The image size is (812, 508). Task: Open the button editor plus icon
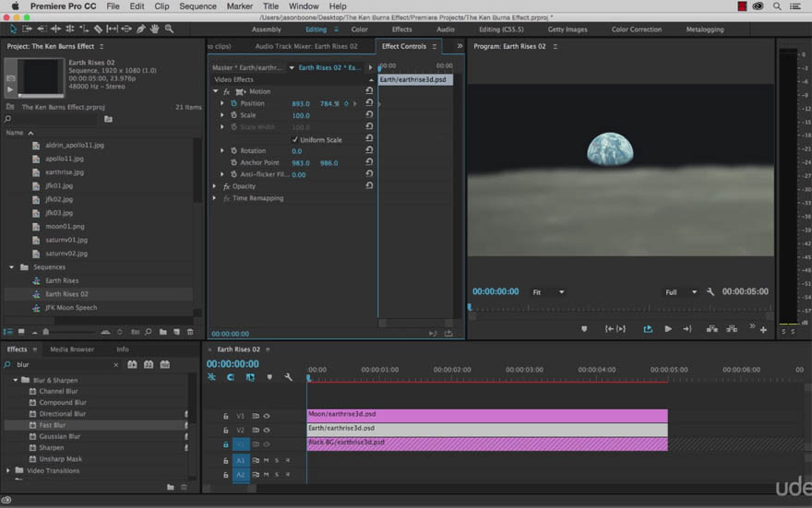click(763, 330)
